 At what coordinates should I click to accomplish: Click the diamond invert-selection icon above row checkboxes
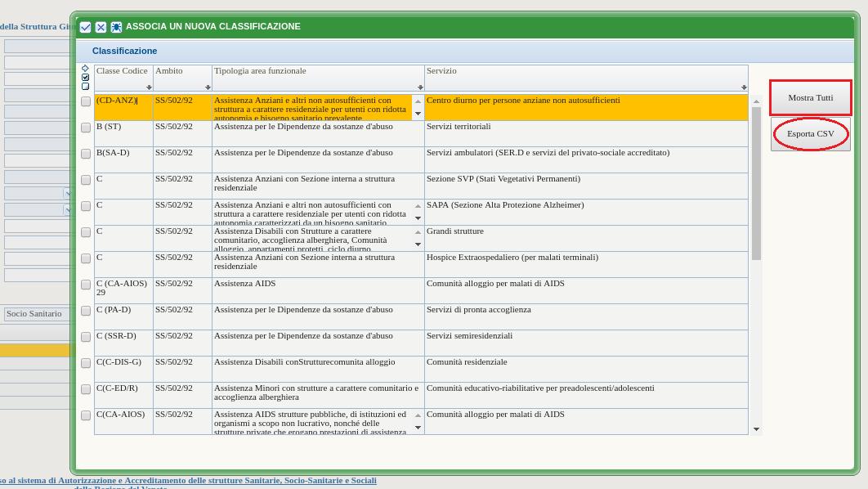coord(85,69)
